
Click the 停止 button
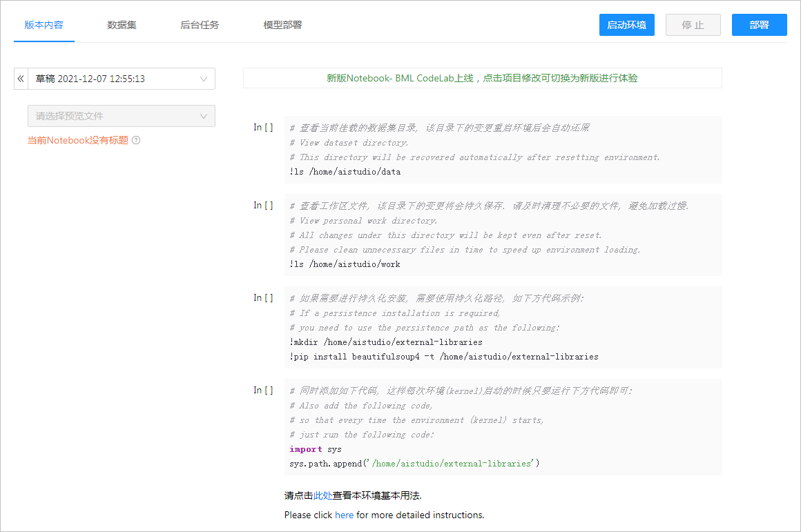[x=693, y=25]
